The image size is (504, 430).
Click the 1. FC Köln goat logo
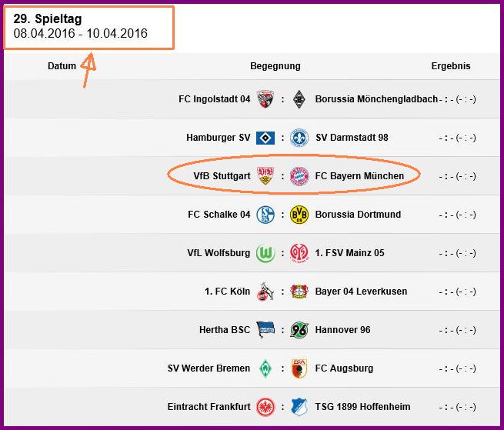pos(265,292)
